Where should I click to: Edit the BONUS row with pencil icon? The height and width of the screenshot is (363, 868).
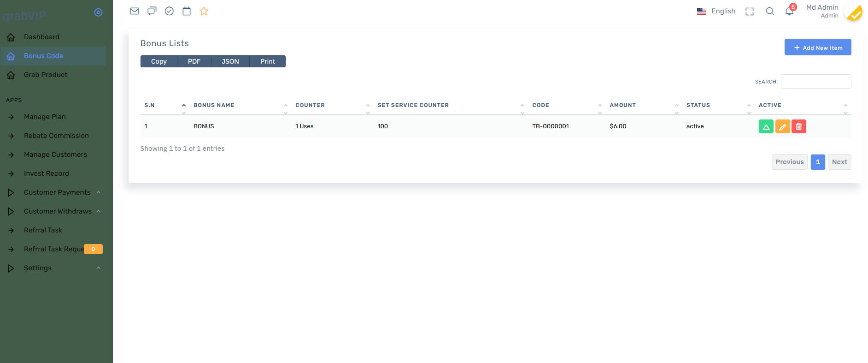pyautogui.click(x=782, y=126)
